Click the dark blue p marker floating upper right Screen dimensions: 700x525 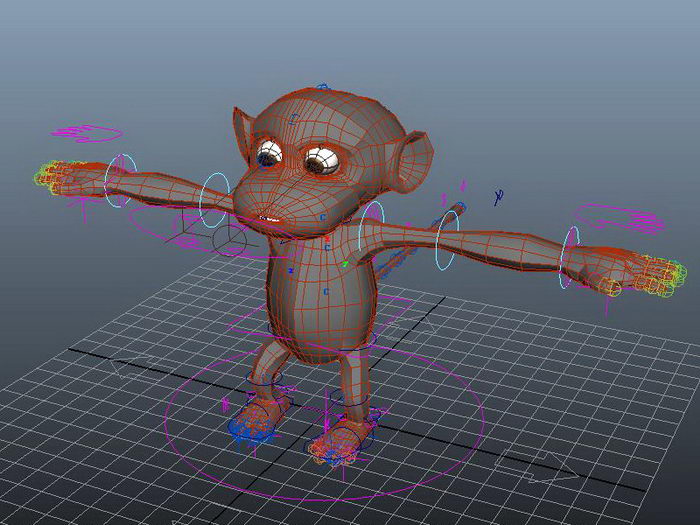click(x=499, y=196)
